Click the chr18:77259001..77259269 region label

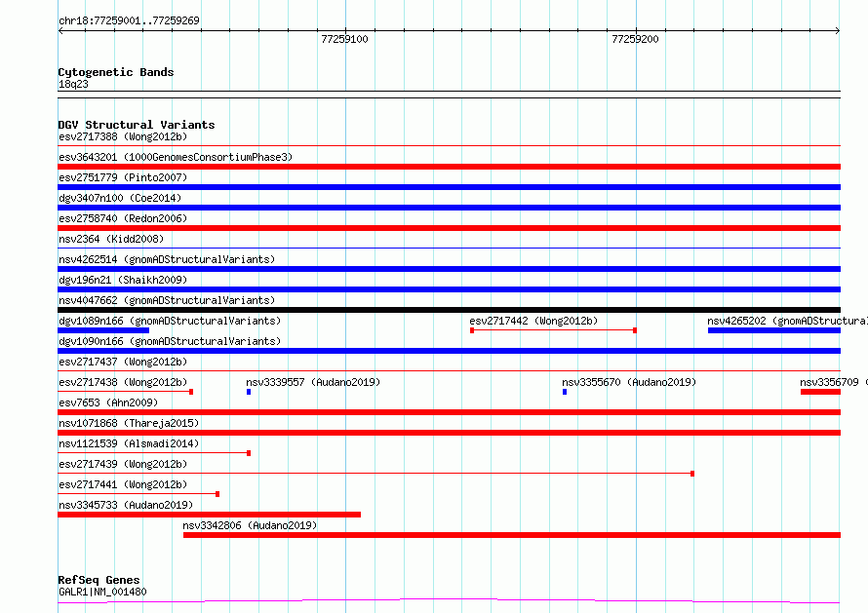pyautogui.click(x=129, y=20)
